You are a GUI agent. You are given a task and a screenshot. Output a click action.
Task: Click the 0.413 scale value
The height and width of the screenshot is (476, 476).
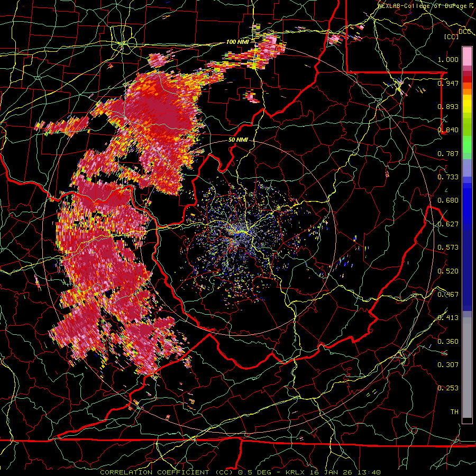[448, 318]
